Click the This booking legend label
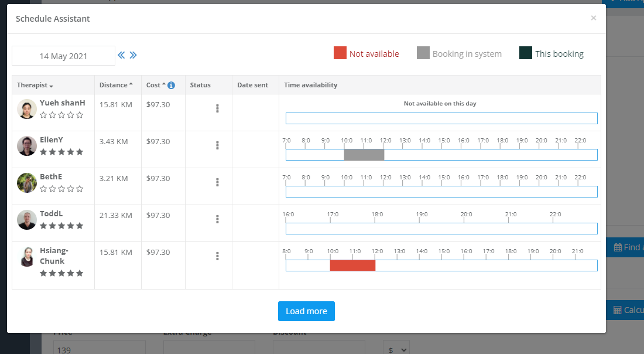Image resolution: width=644 pixels, height=354 pixels. tap(559, 54)
